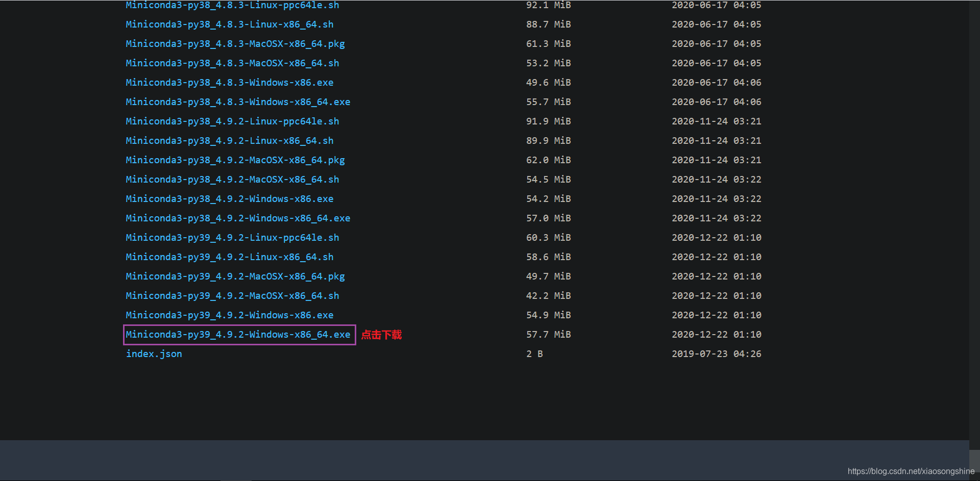This screenshot has width=980, height=481.
Task: Open Miniconda3-py38_4.8.3-Linux-ppc64le.sh link
Action: pos(232,5)
